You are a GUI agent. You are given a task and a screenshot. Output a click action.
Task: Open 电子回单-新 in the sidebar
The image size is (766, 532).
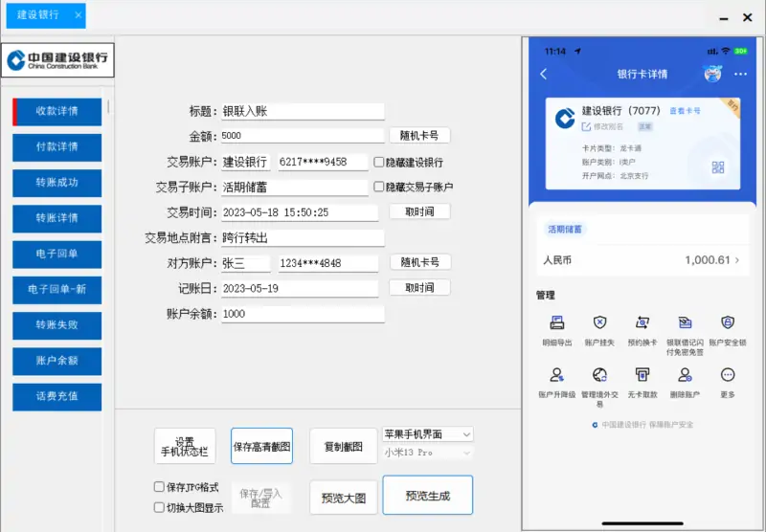[56, 290]
